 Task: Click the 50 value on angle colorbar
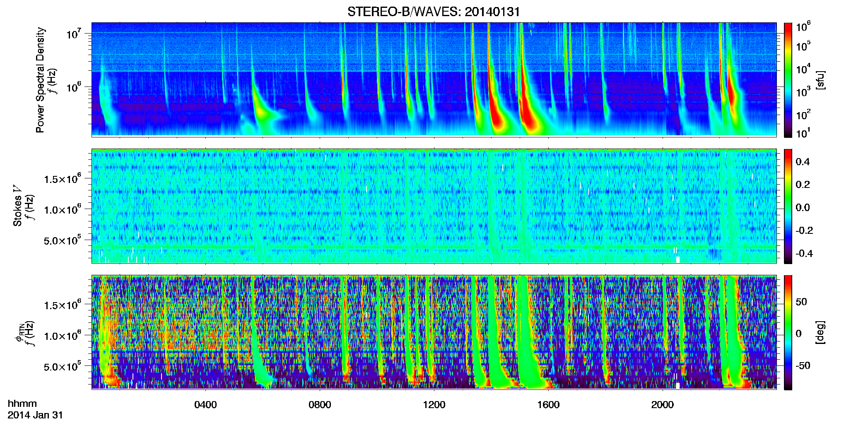(801, 302)
